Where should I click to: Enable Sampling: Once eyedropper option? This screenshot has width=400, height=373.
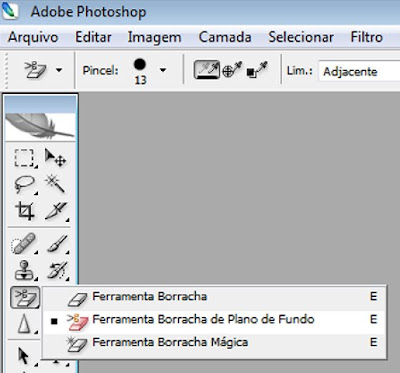(x=231, y=70)
